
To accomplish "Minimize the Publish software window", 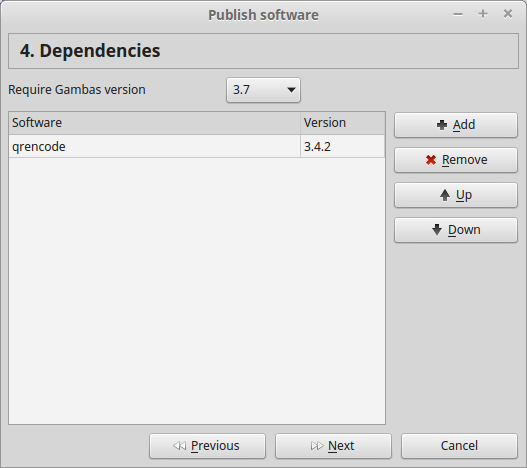I will pos(458,14).
